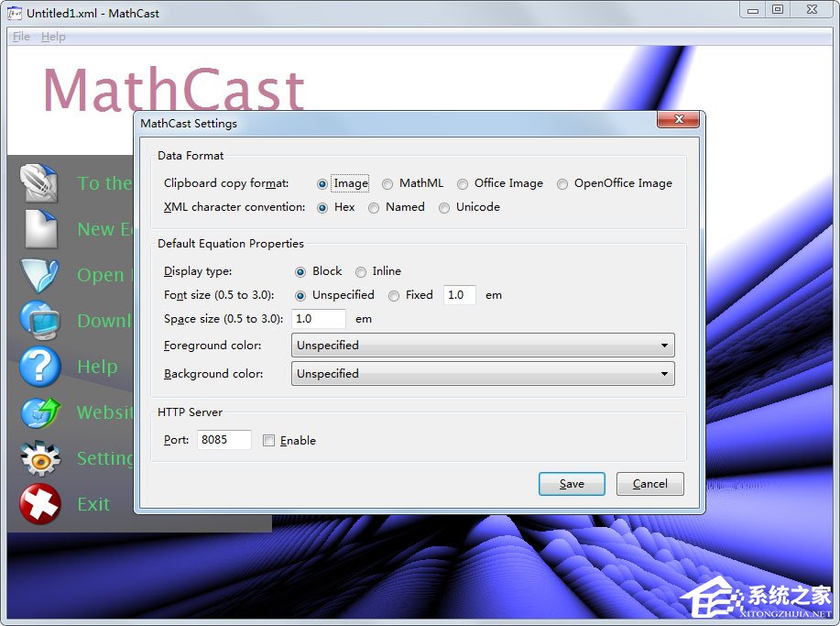The height and width of the screenshot is (626, 840).
Task: Minimize the MathCast main window
Action: (x=753, y=10)
